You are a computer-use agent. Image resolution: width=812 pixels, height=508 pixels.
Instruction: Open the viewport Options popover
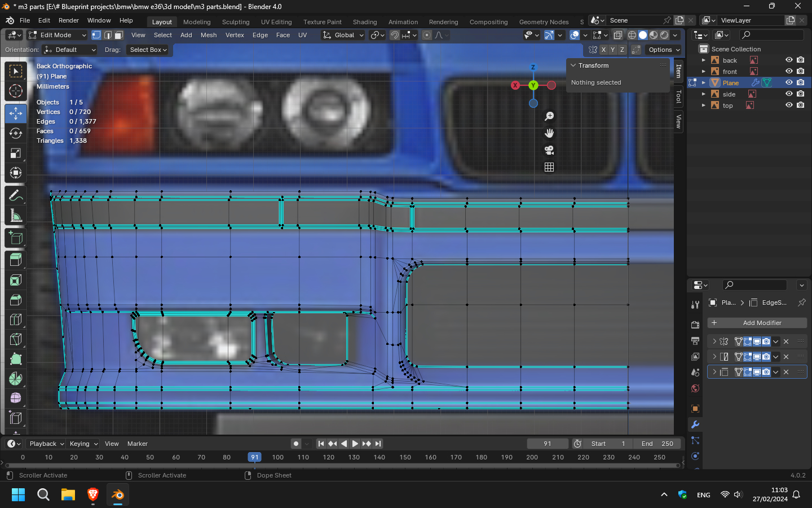pyautogui.click(x=664, y=50)
